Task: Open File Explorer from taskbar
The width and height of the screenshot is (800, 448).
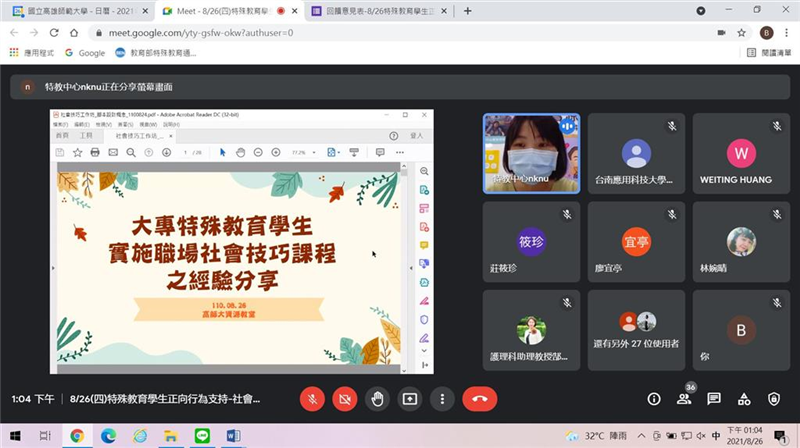Action: (x=170, y=436)
